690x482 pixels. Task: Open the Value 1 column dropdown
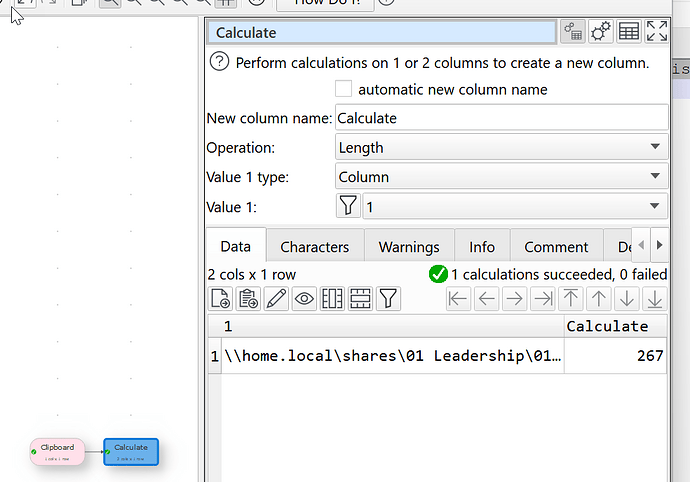pyautogui.click(x=514, y=206)
